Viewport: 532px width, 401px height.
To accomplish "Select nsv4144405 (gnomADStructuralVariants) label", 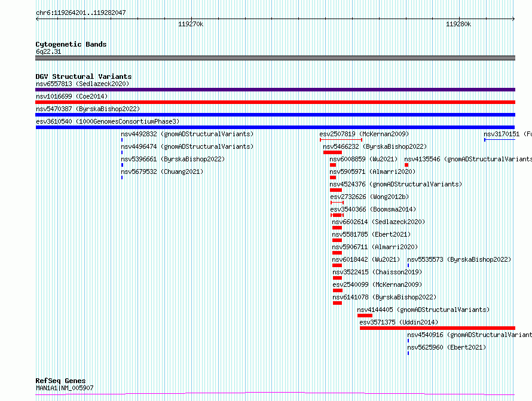I will 423,310.
